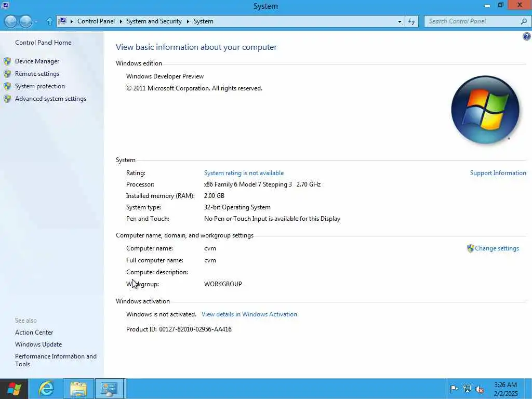Select System breadcrumb in address bar
532x399 pixels.
tap(204, 21)
